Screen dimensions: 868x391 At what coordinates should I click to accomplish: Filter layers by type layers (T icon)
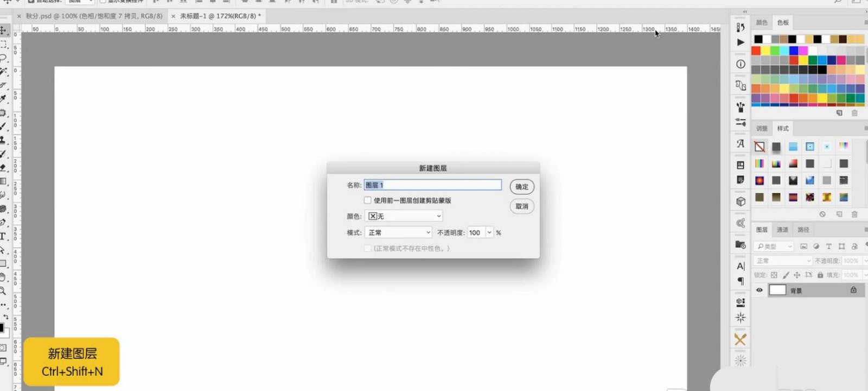[x=828, y=247]
